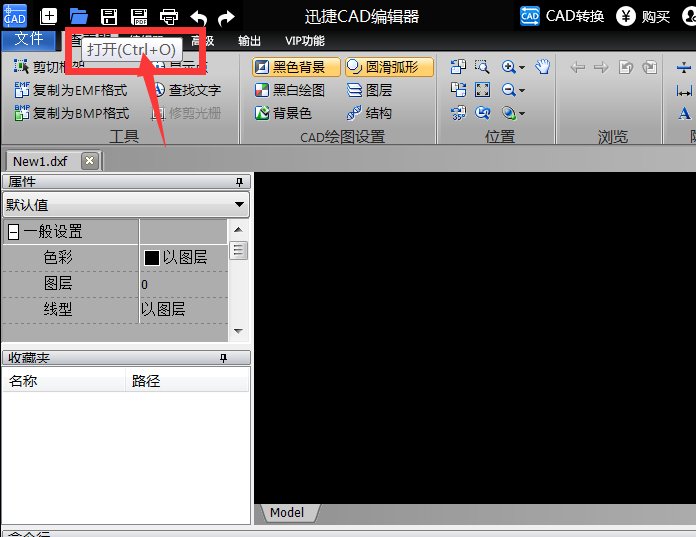This screenshot has height=537, width=696.
Task: Close the New1.dxf tab
Action: [90, 161]
